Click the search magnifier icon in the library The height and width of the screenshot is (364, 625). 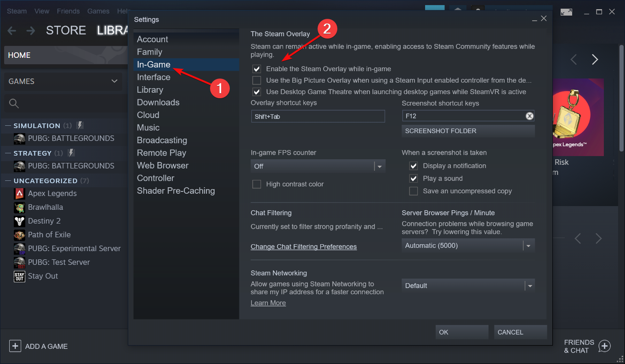pos(14,103)
